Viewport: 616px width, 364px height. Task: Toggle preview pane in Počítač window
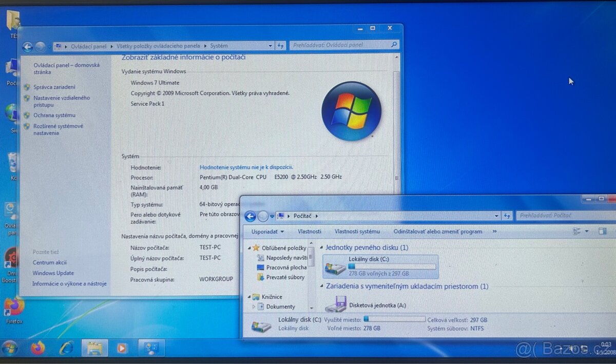(602, 232)
